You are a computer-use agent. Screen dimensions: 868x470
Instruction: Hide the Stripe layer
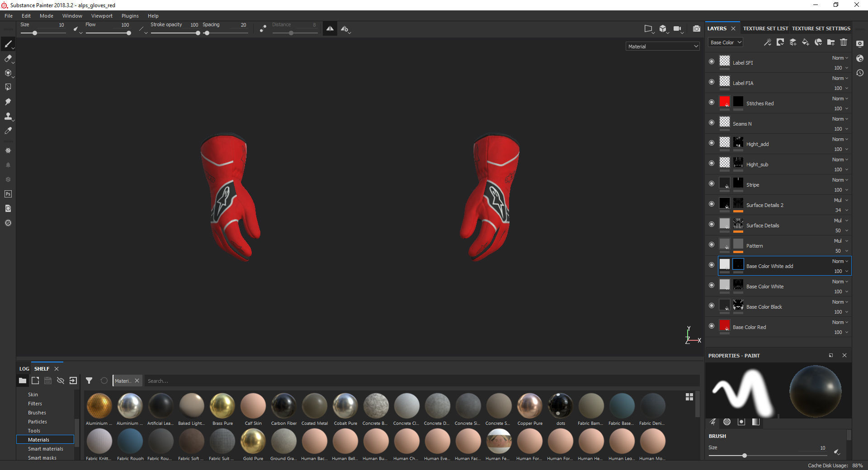pyautogui.click(x=712, y=183)
